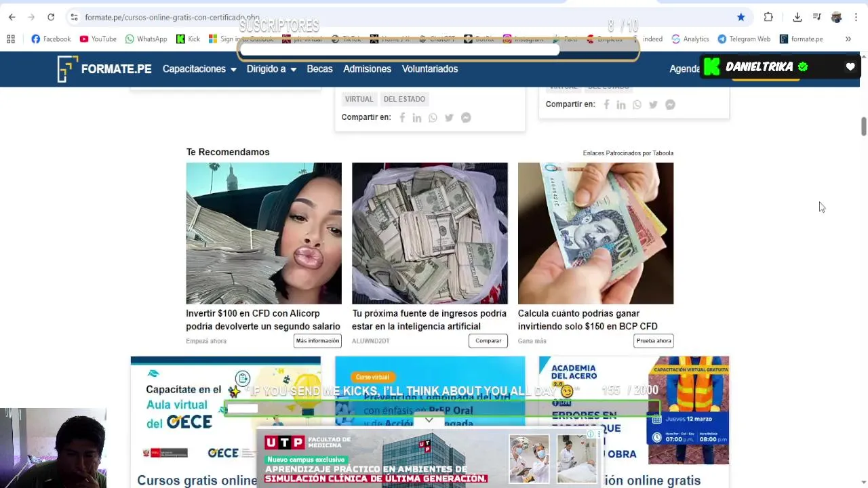Click the 'Empezá ahora' advertiser text
This screenshot has height=488, width=868.
coord(206,341)
